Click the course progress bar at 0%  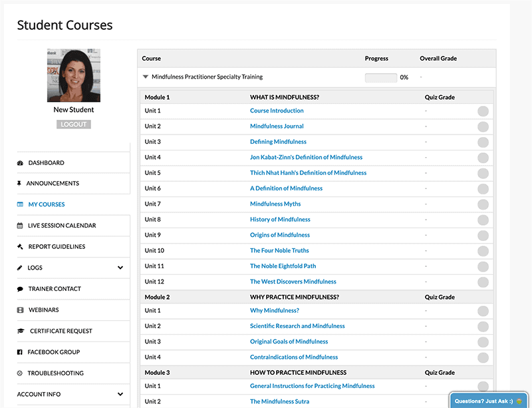click(380, 77)
